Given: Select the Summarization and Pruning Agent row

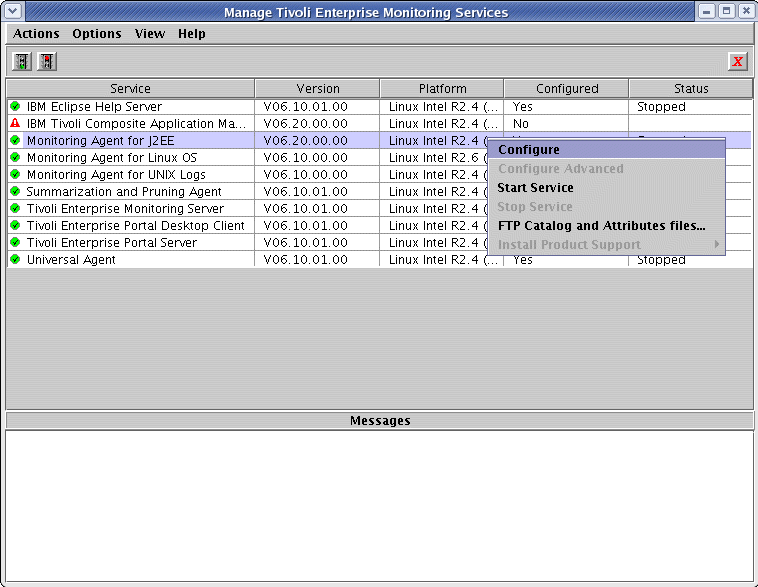Looking at the screenshot, I should (124, 191).
